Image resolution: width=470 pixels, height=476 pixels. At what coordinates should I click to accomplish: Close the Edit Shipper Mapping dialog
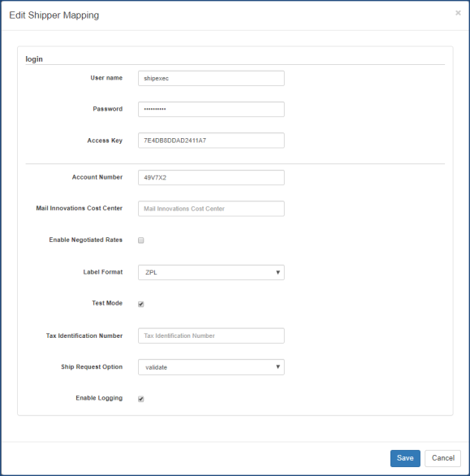[458, 13]
